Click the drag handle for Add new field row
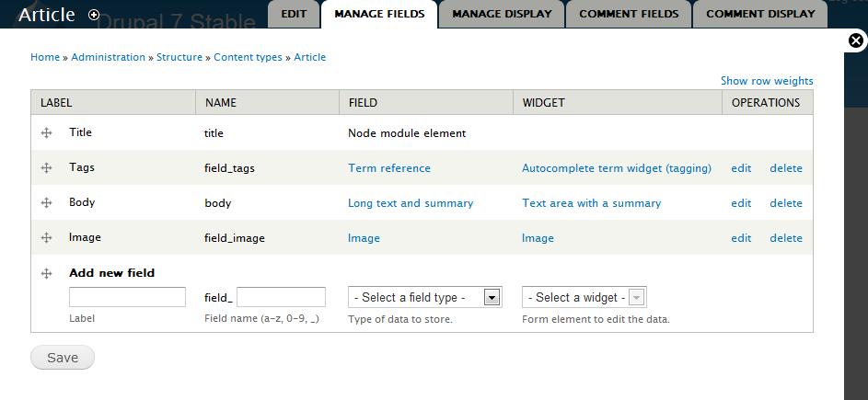 click(47, 273)
